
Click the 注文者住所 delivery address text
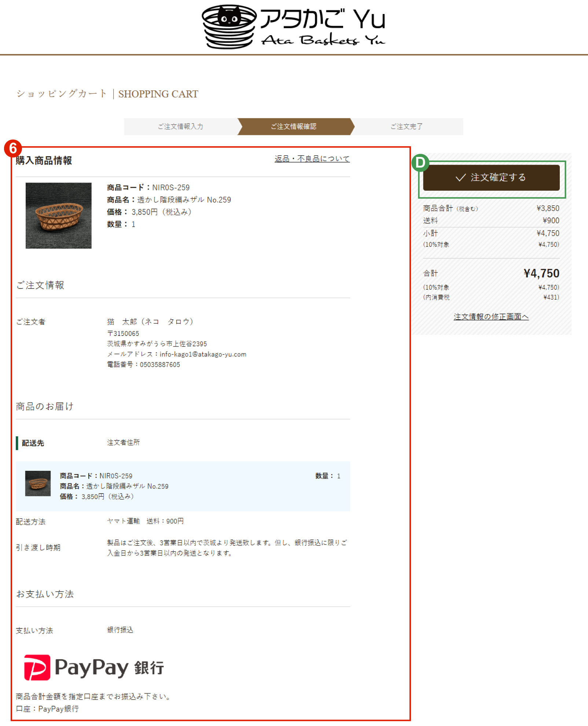[124, 443]
